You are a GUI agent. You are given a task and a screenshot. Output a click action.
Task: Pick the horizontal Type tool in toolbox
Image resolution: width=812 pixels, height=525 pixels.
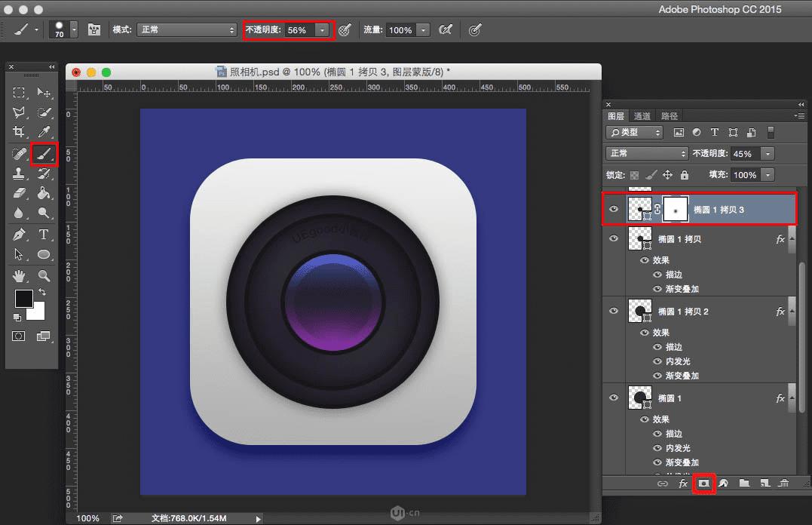click(x=44, y=235)
